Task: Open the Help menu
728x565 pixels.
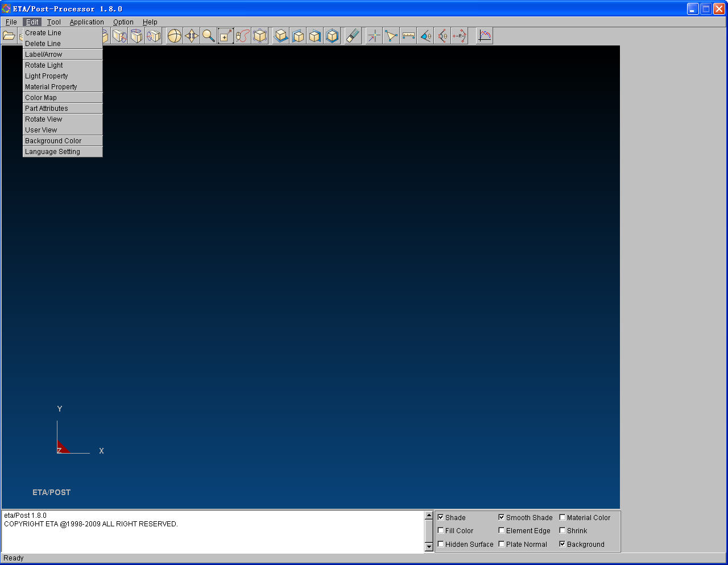Action: coord(150,22)
